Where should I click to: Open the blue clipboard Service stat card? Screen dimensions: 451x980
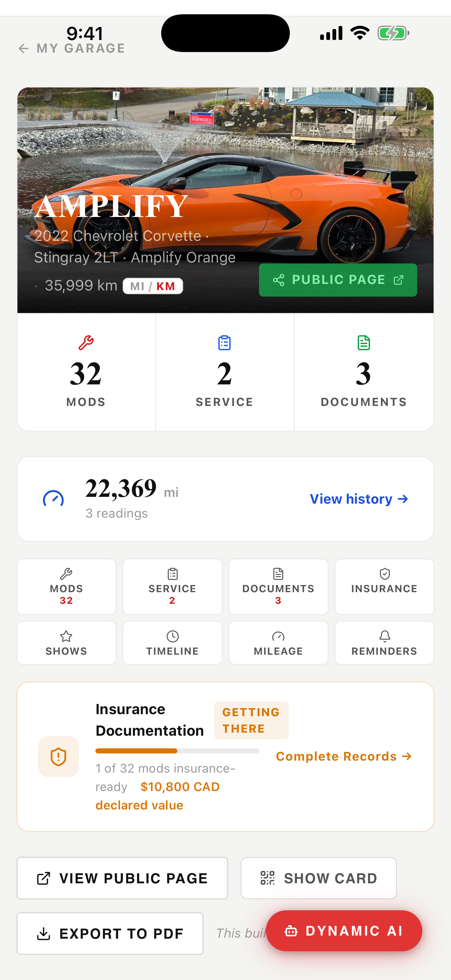225,372
